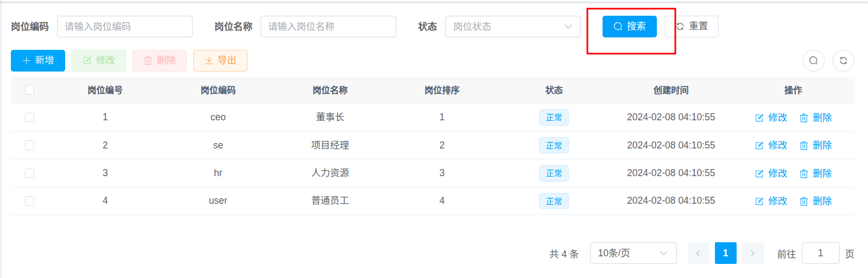Delete the 人力资源 position row
The width and height of the screenshot is (868, 278).
pyautogui.click(x=815, y=173)
